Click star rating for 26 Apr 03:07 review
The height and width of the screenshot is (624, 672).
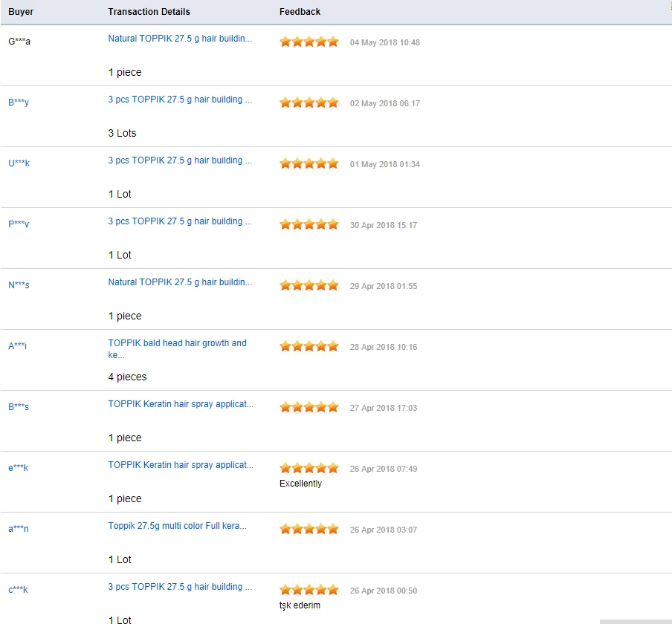click(309, 530)
